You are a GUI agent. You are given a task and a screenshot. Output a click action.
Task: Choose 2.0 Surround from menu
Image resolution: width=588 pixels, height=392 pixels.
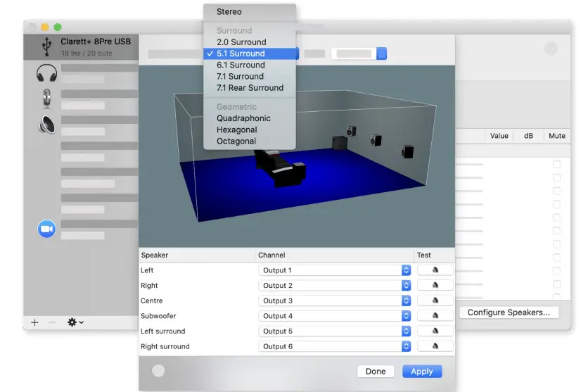pos(250,42)
